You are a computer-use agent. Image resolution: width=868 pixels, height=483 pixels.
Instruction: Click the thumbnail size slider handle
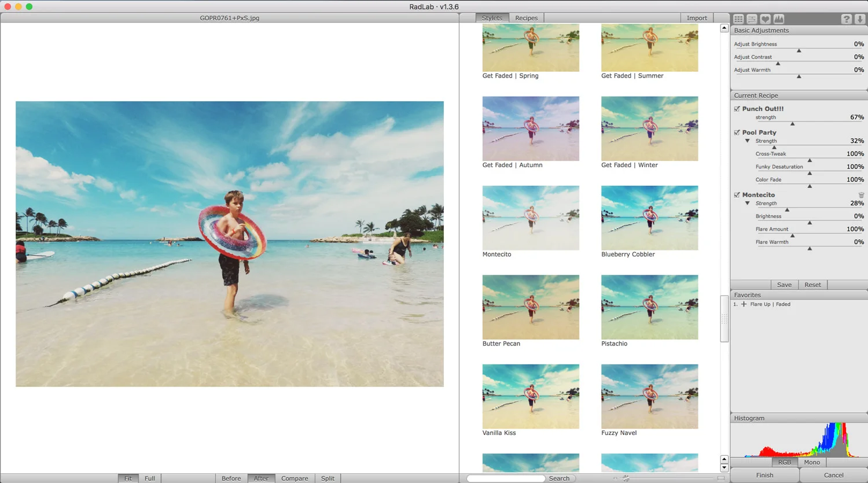(626, 478)
